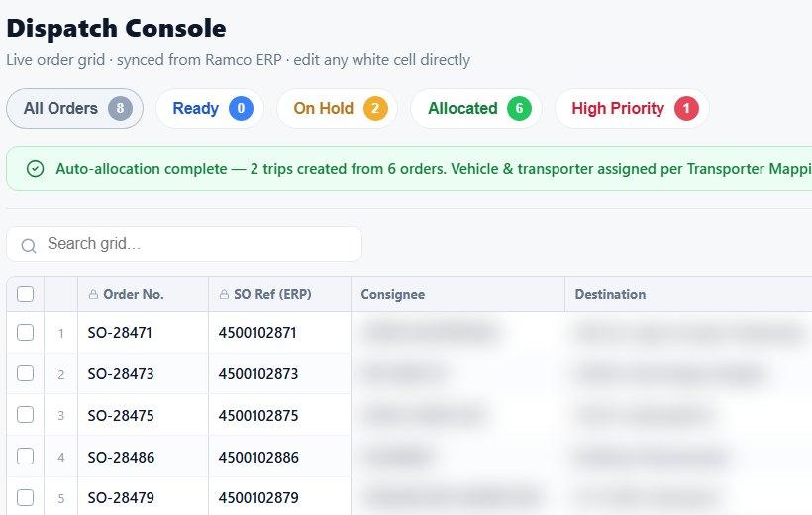
Task: Select the SO-28475 order cell
Action: [143, 415]
